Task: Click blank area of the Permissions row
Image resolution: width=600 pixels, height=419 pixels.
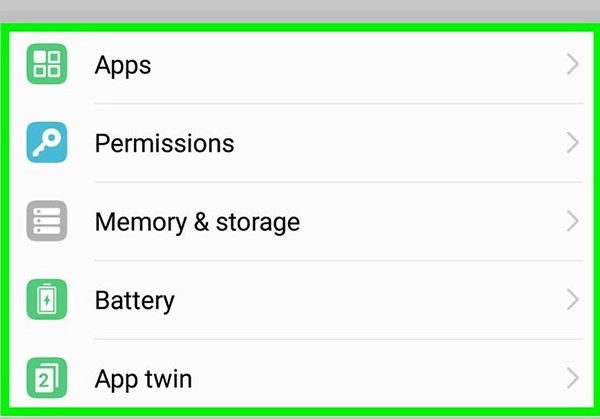Action: (400, 143)
